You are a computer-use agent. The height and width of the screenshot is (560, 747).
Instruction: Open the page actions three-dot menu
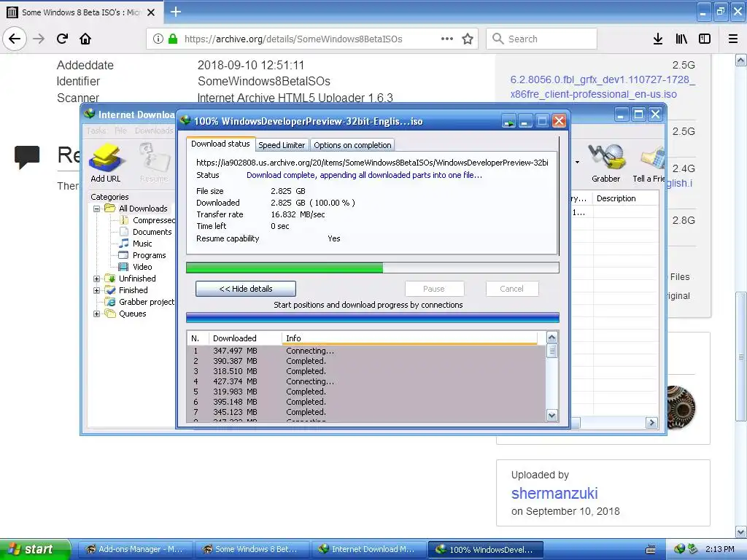[x=447, y=39]
